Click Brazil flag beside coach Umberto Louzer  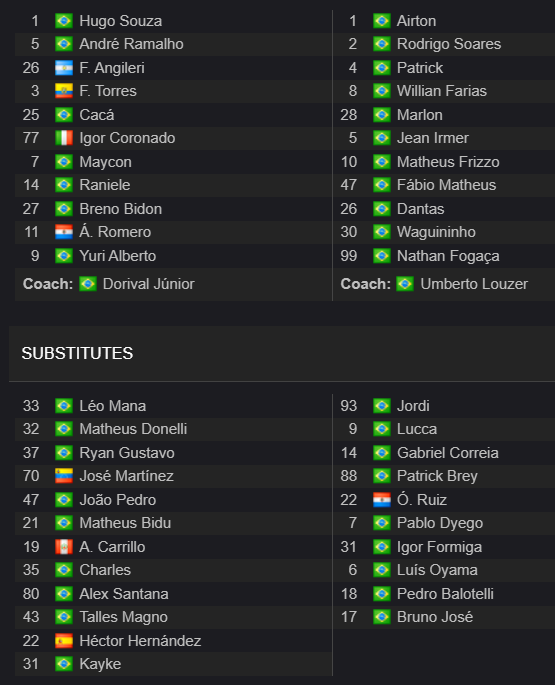(405, 284)
